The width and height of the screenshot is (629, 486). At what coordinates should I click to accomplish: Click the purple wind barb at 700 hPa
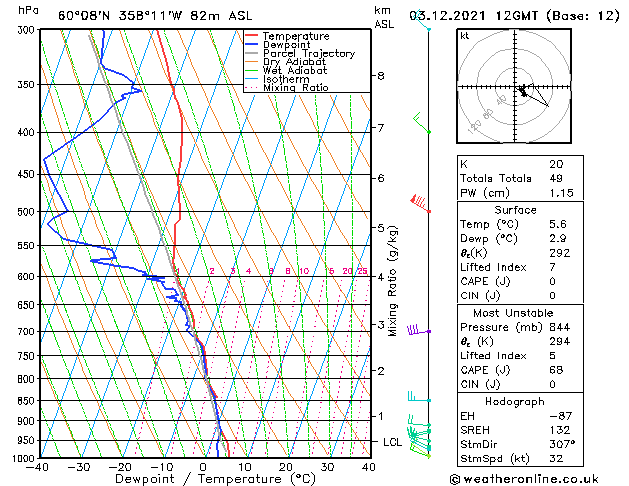click(418, 330)
